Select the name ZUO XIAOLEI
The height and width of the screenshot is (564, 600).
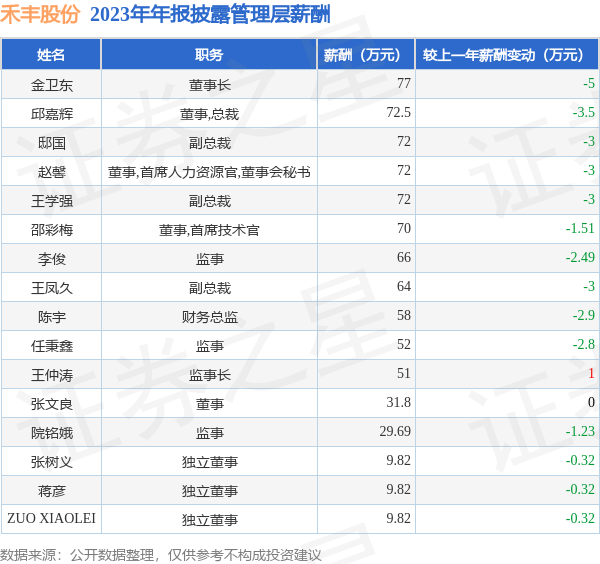tap(51, 518)
